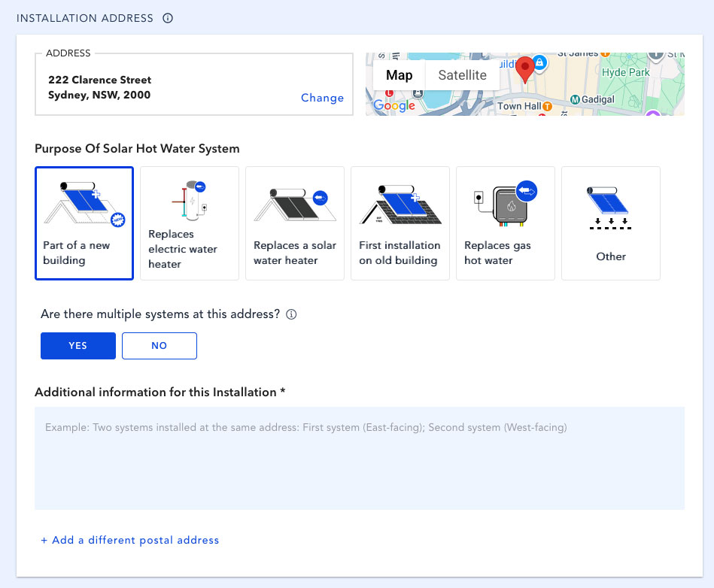Click the info icon beside Installation Address

point(168,18)
